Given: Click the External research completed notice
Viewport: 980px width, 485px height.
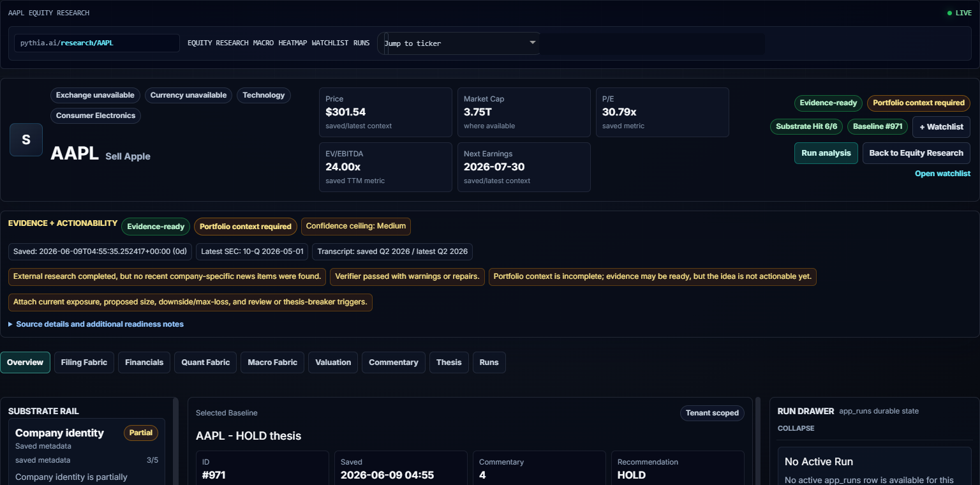Looking at the screenshot, I should (x=167, y=277).
